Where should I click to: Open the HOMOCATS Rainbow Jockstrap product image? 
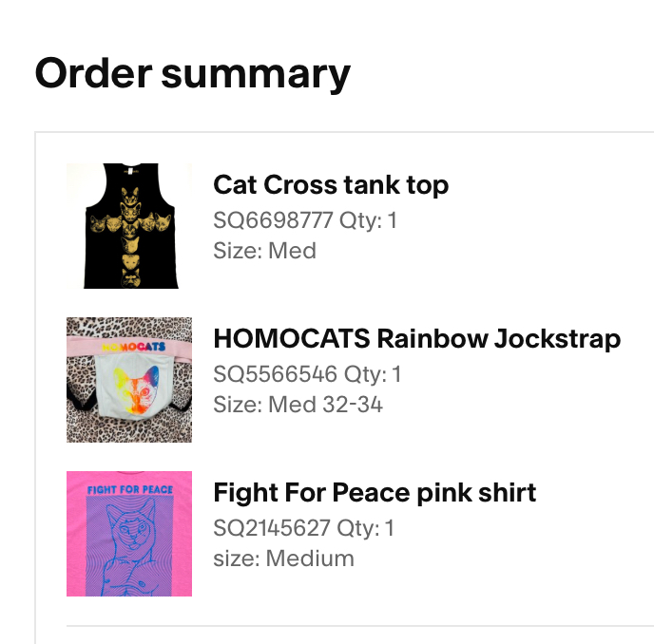(x=129, y=380)
